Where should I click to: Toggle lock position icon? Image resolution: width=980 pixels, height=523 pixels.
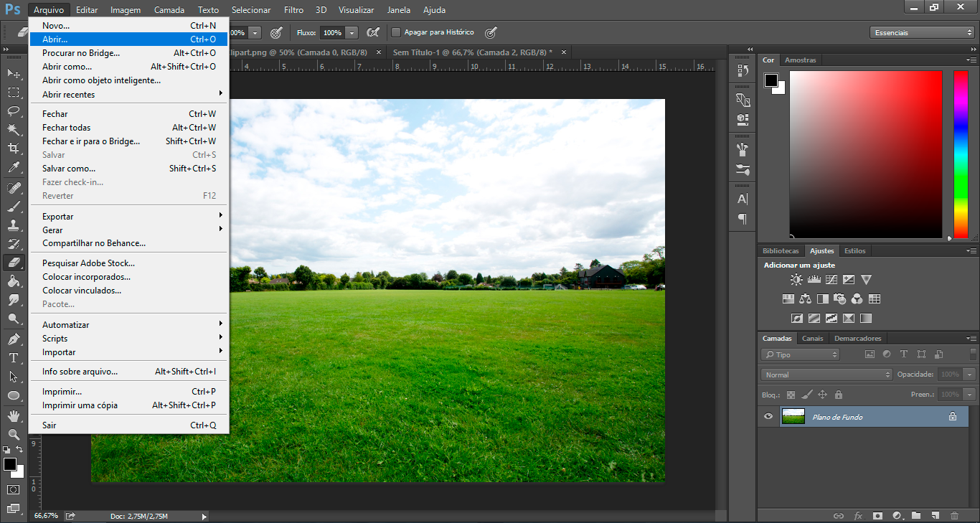coord(822,395)
